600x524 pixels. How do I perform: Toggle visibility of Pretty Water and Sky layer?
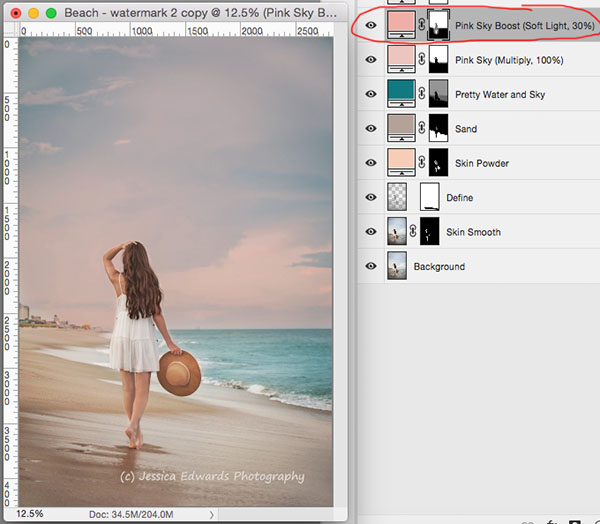click(370, 94)
